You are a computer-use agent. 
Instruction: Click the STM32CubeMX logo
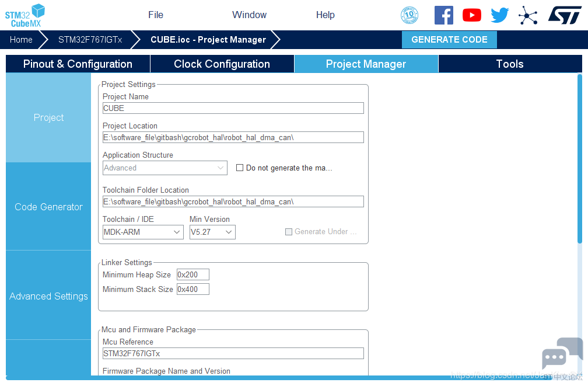[x=24, y=16]
